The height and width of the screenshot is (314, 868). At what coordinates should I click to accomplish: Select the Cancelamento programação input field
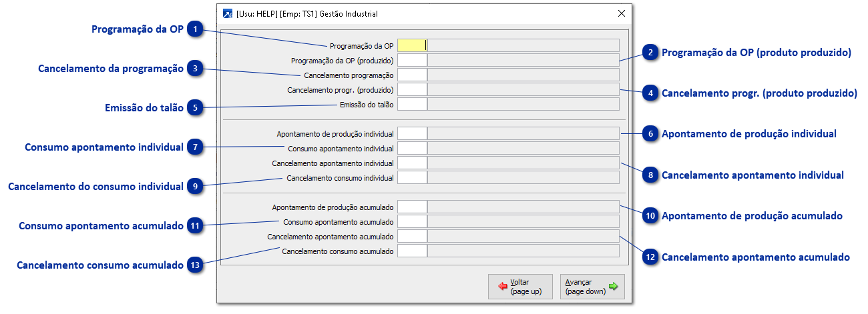click(x=411, y=75)
